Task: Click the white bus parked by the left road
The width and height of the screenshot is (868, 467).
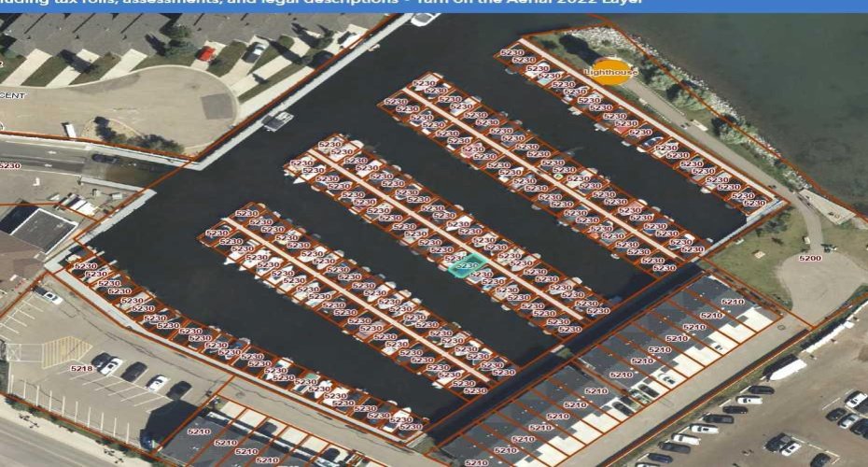Action: (x=70, y=130)
